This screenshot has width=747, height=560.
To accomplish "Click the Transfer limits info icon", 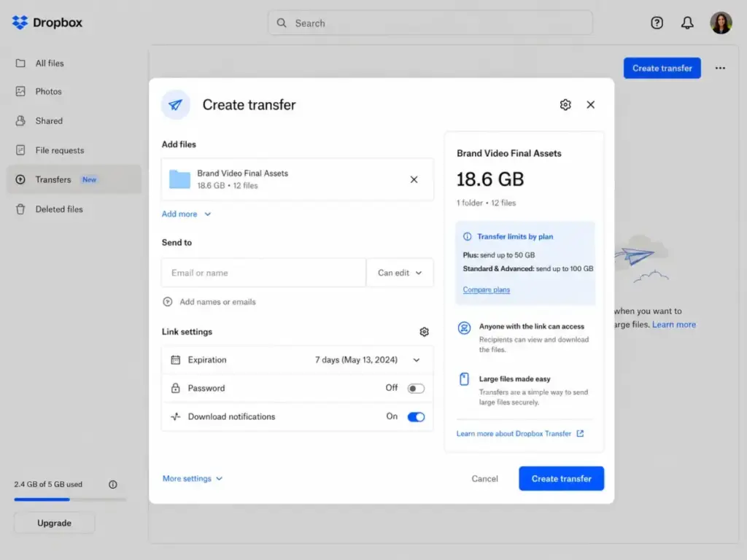I will (467, 236).
